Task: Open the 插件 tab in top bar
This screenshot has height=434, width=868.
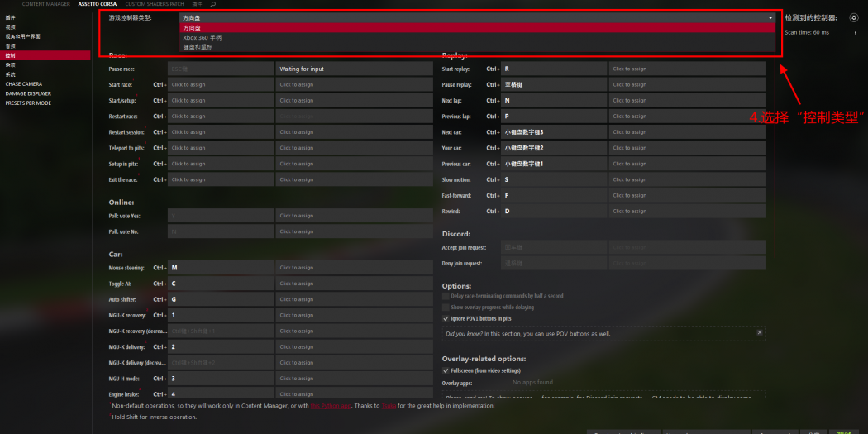Action: click(197, 4)
